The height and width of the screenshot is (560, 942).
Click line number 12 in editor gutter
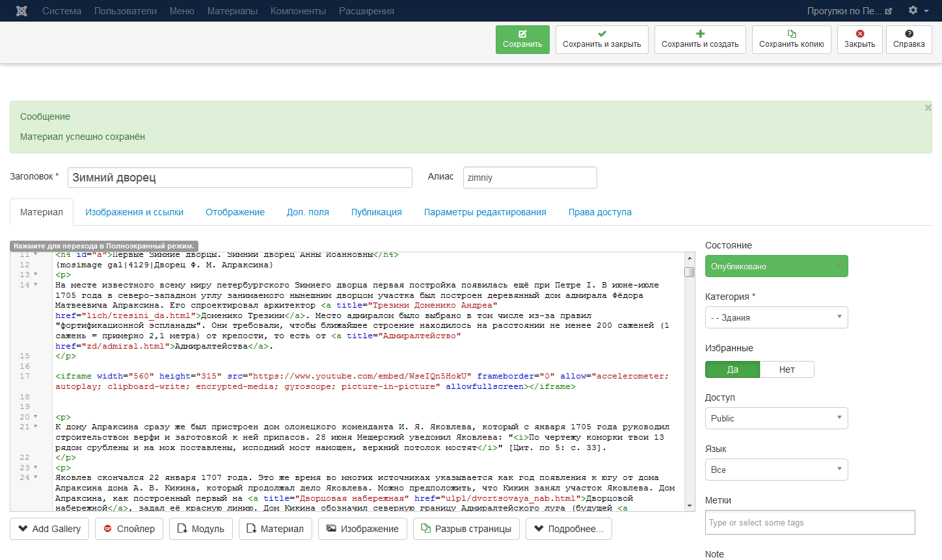[25, 265]
